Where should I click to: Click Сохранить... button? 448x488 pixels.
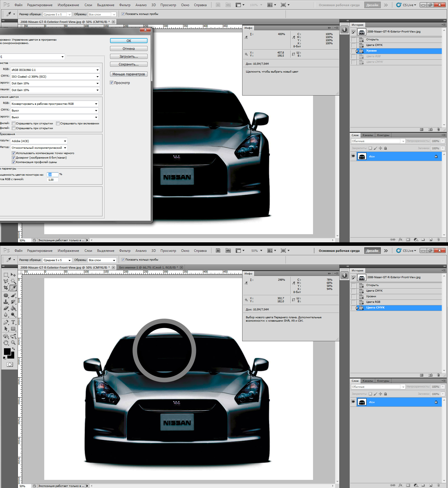click(129, 64)
